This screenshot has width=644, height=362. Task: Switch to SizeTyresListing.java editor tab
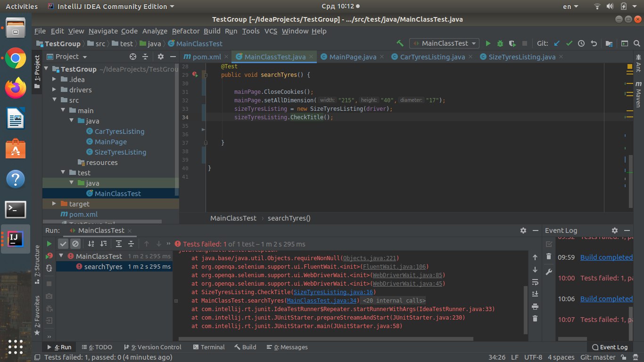(521, 57)
